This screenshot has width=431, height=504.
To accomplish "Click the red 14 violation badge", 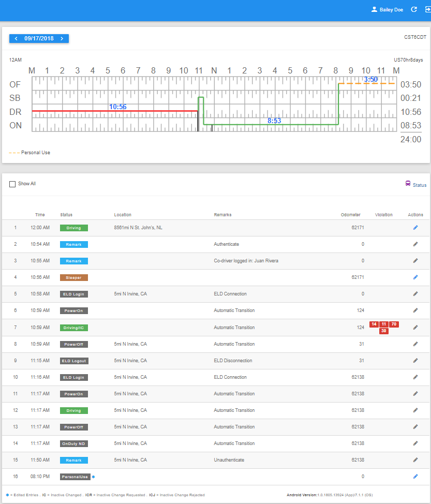I will click(x=374, y=324).
